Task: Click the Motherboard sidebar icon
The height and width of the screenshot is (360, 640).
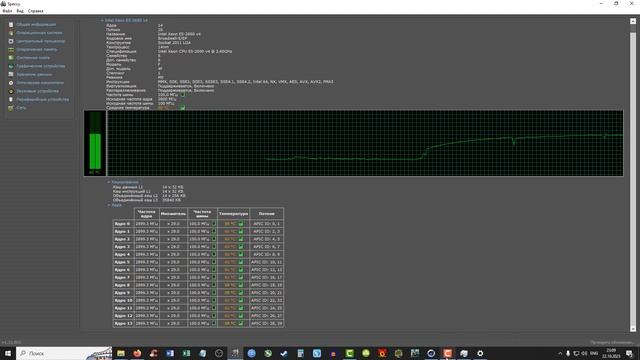Action: pyautogui.click(x=11, y=58)
